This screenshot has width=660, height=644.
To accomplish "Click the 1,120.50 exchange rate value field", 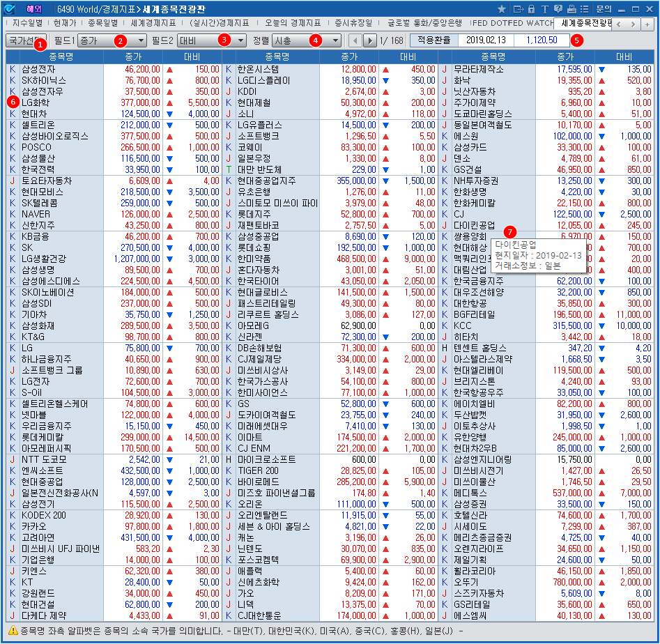I will (542, 40).
